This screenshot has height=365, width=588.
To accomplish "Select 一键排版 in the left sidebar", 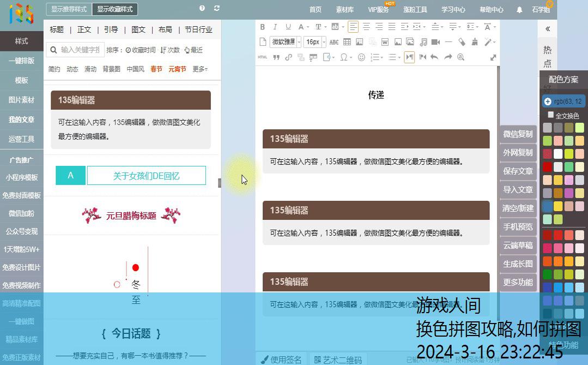I will pos(22,61).
